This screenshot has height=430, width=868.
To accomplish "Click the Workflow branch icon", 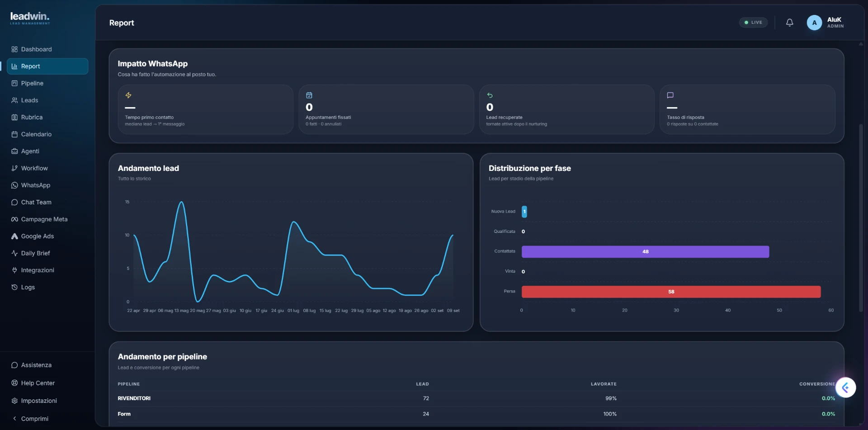I will pos(14,168).
